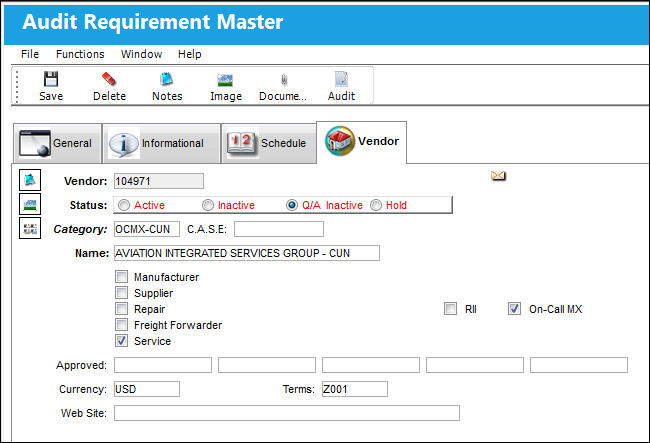Click the Vendor number field 104971
Screen dimensions: 650x443
click(x=159, y=181)
